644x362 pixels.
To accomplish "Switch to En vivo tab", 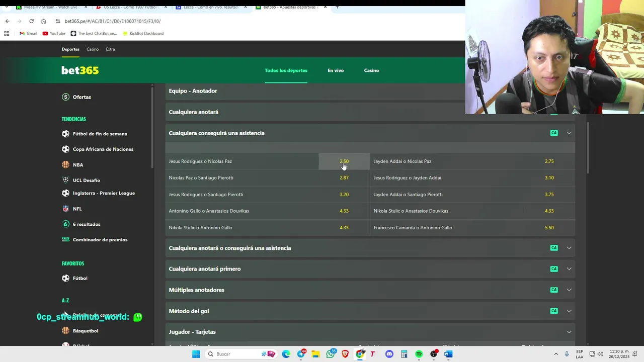I will click(336, 70).
